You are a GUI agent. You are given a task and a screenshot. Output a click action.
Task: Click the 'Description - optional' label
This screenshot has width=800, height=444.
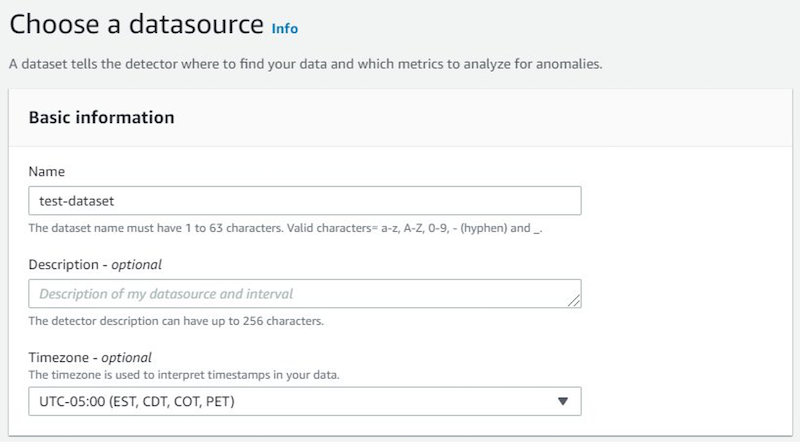tap(95, 265)
